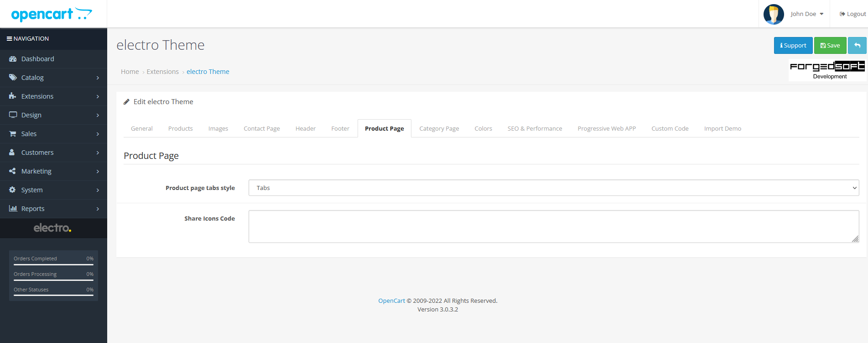
Task: Open the Product page tabs style dropdown
Action: click(554, 188)
